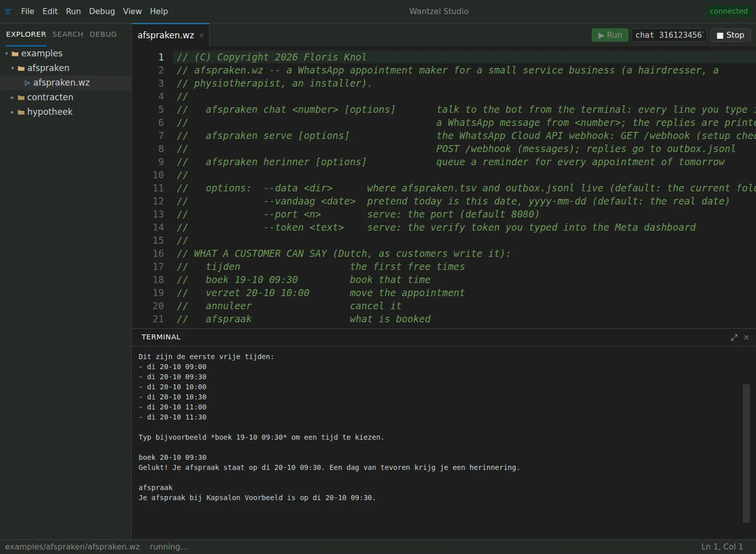Click the 'WHAT A CUSTOMER CAN SAY' comment
Screen dimensions: 756x554
pos(344,254)
